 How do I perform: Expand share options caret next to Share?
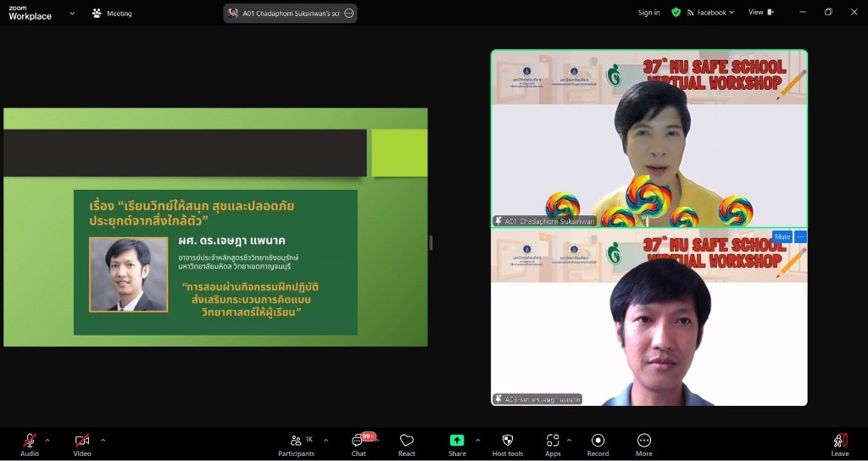click(x=478, y=441)
